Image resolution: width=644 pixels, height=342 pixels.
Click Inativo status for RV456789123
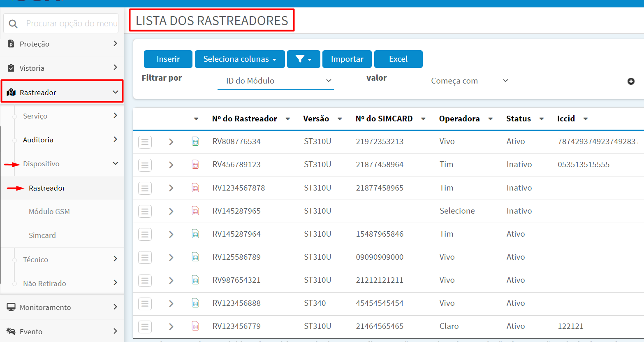click(x=519, y=165)
